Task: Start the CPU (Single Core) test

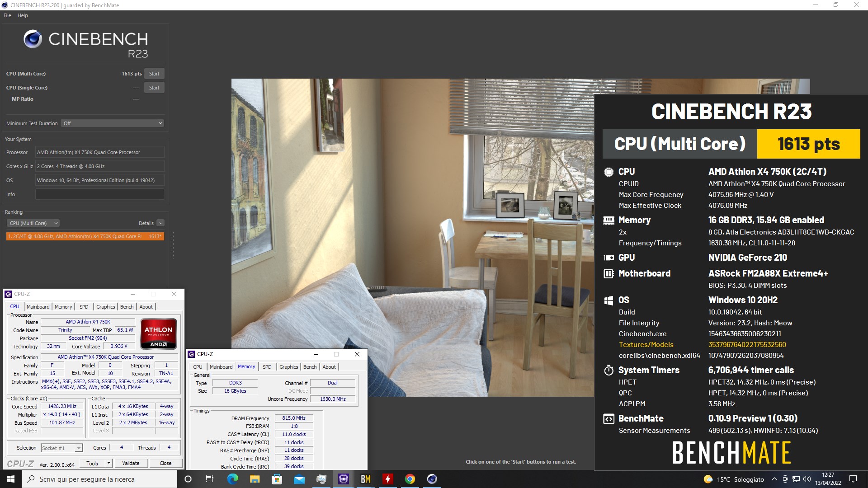Action: pyautogui.click(x=154, y=88)
